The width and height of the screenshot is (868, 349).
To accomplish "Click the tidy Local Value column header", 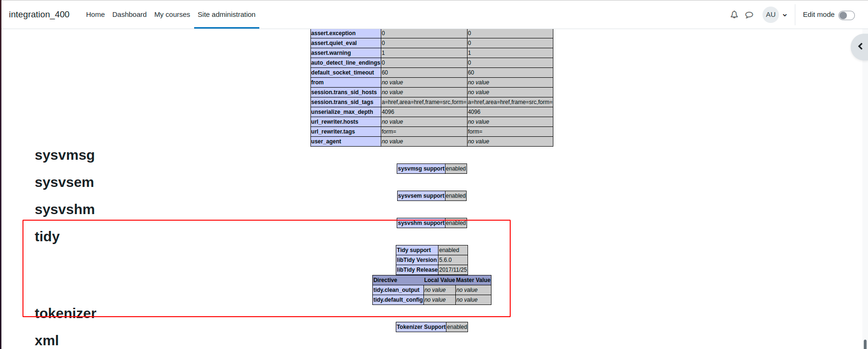I will pos(439,280).
